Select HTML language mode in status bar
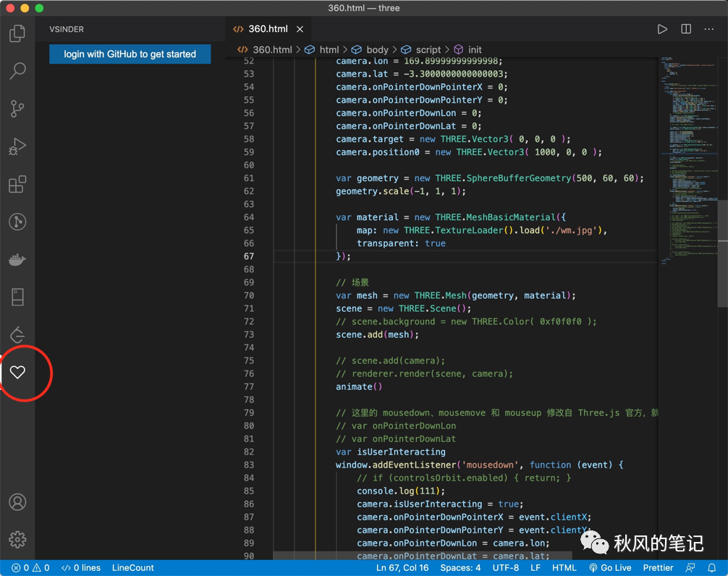Image resolution: width=728 pixels, height=576 pixels. (564, 568)
